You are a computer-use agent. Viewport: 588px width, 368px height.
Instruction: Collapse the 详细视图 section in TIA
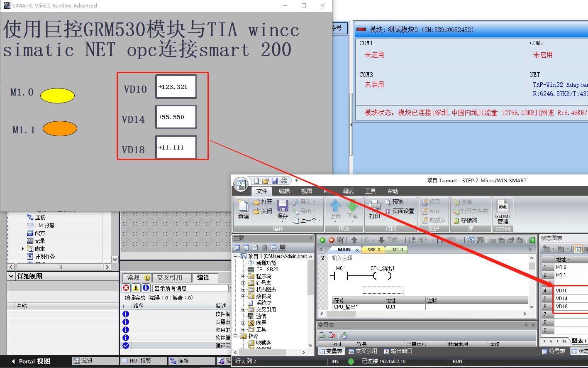(x=12, y=276)
